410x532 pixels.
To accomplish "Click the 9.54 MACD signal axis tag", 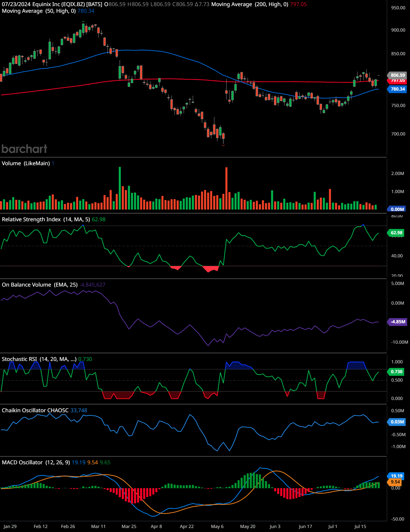I will (395, 482).
